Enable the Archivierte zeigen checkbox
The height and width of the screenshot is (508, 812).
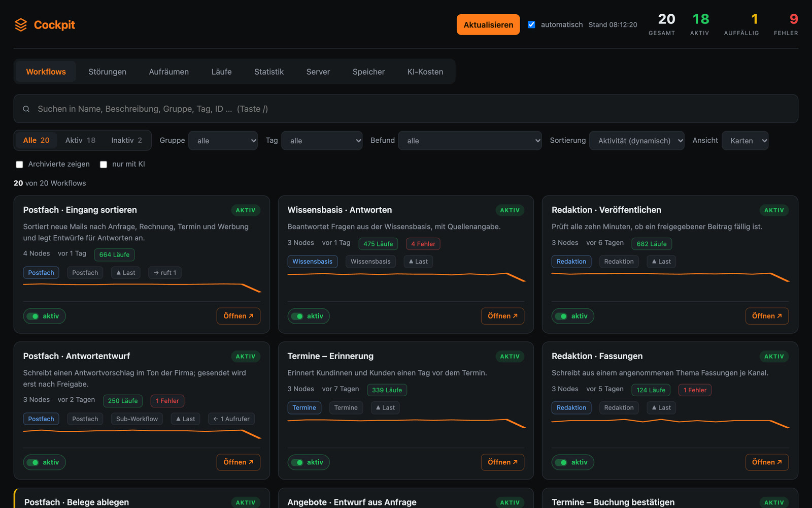(x=19, y=164)
